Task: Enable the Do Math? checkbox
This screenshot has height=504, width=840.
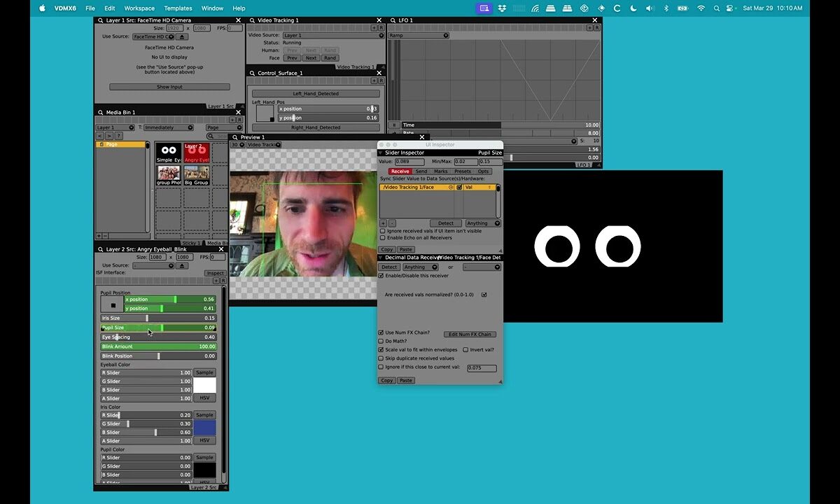Action: click(381, 342)
